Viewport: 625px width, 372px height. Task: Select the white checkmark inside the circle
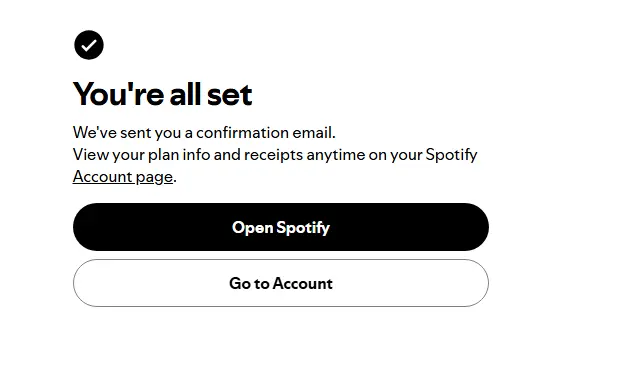[89, 45]
